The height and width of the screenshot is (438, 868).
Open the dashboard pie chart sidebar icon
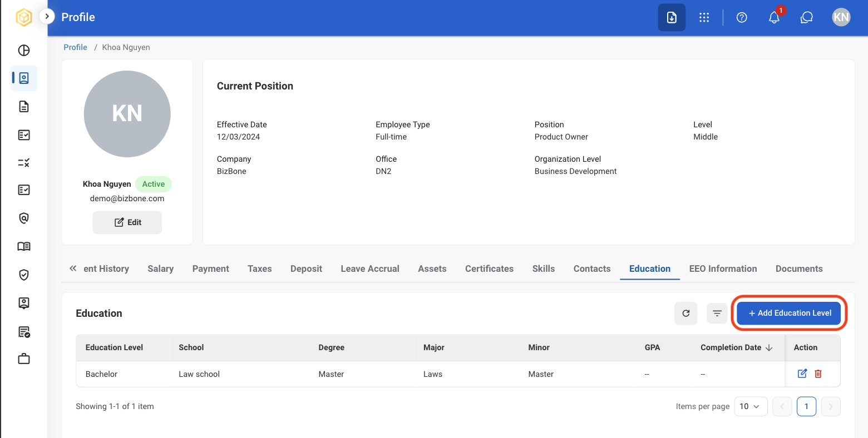click(24, 51)
